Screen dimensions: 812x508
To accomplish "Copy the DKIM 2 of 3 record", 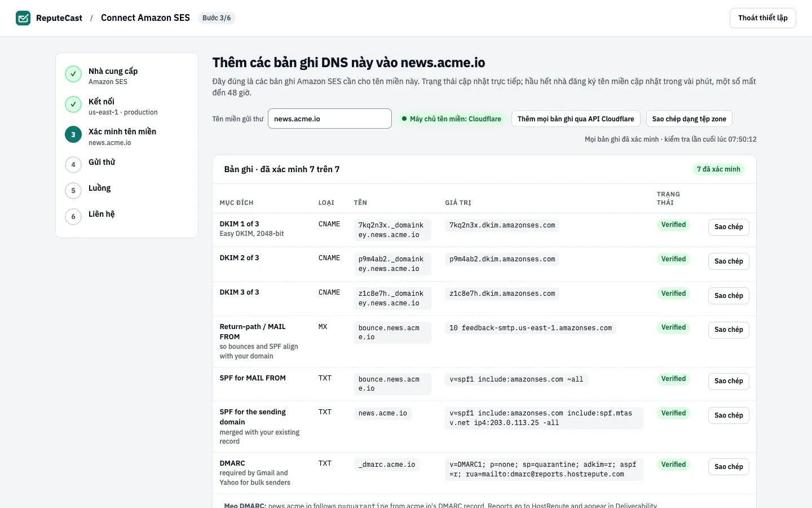I will pyautogui.click(x=729, y=261).
